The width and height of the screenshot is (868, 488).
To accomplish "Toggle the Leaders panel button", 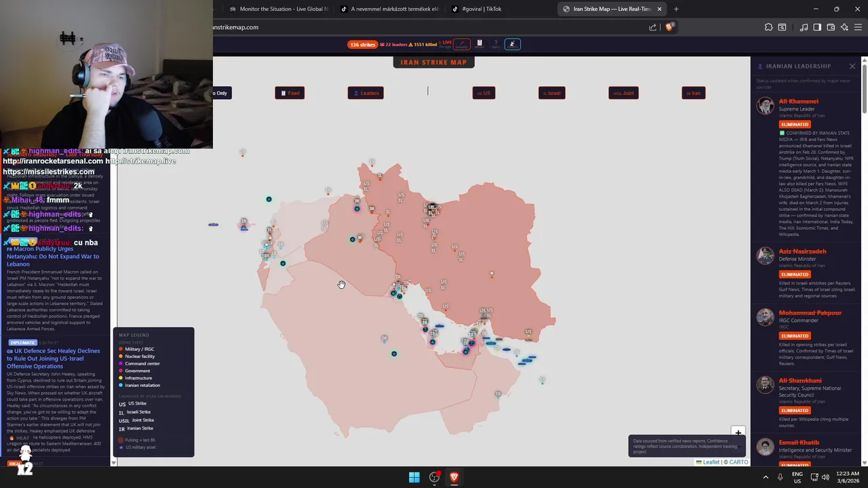I will pyautogui.click(x=366, y=93).
